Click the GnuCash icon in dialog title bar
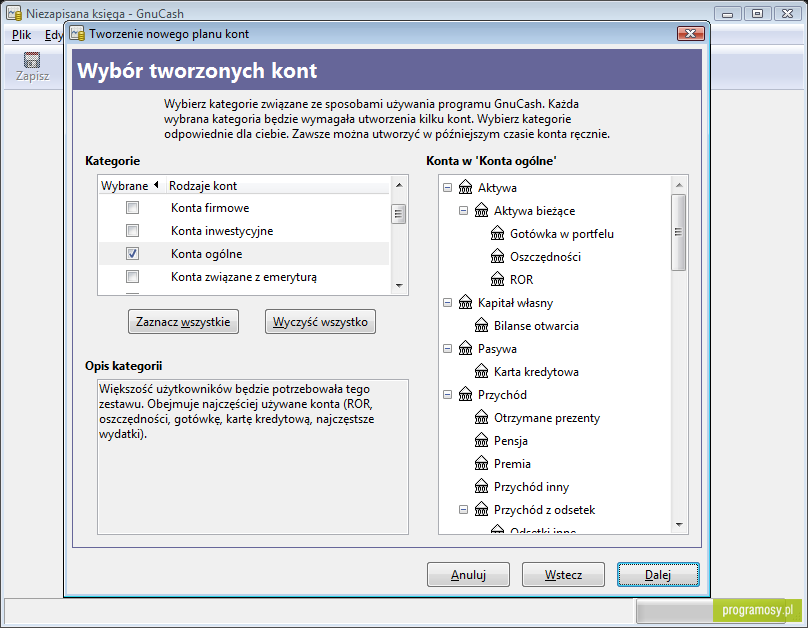The image size is (808, 628). point(77,33)
